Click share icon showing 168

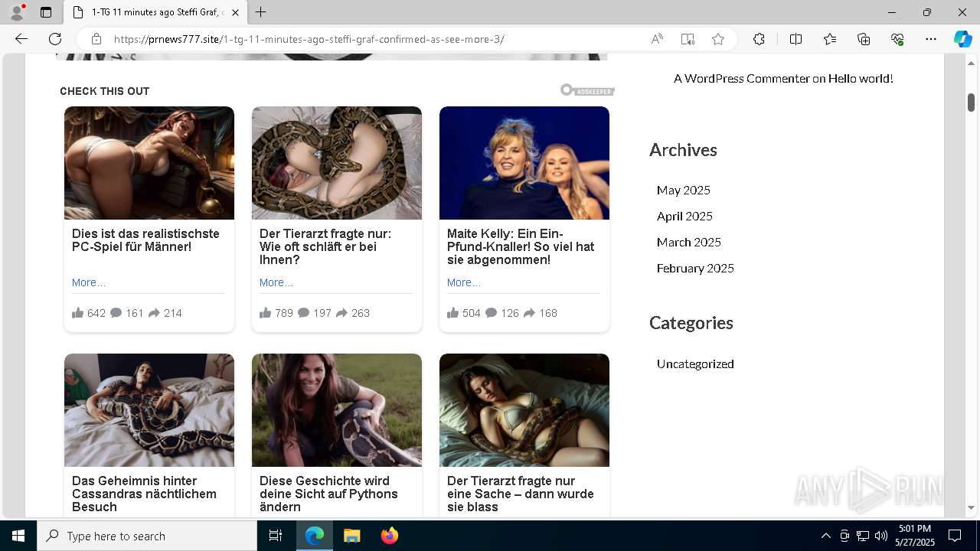click(529, 312)
